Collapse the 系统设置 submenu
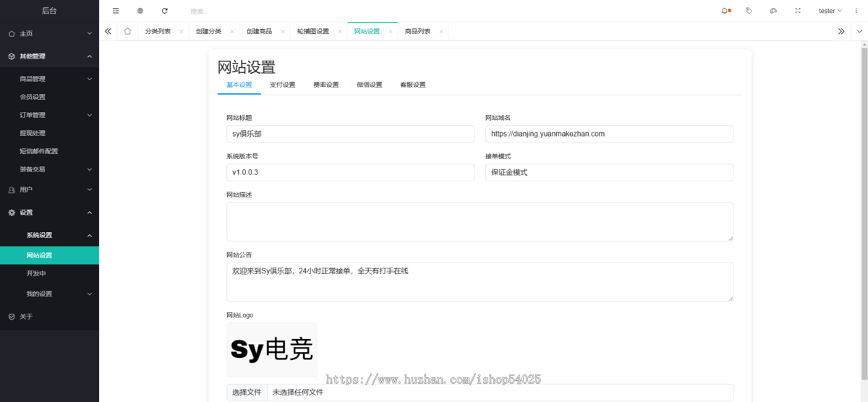Image resolution: width=868 pixels, height=402 pixels. (x=49, y=235)
